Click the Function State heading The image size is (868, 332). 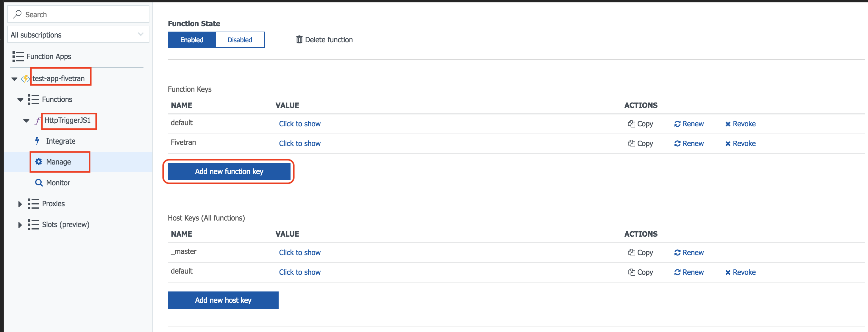(x=194, y=23)
